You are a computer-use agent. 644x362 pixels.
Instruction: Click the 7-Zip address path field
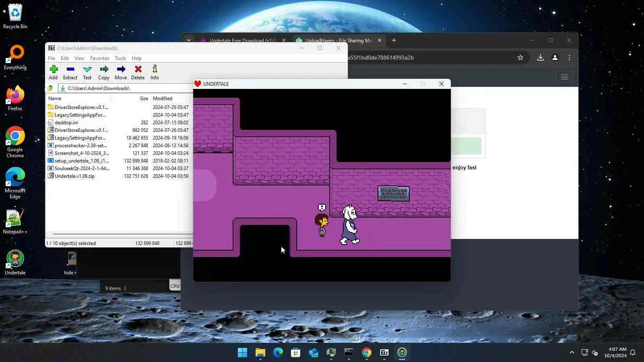coord(126,88)
